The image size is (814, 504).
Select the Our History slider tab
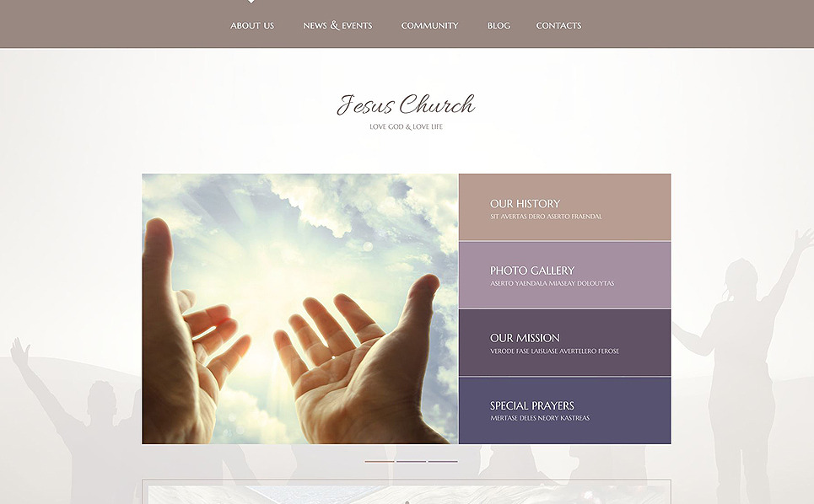tap(565, 207)
